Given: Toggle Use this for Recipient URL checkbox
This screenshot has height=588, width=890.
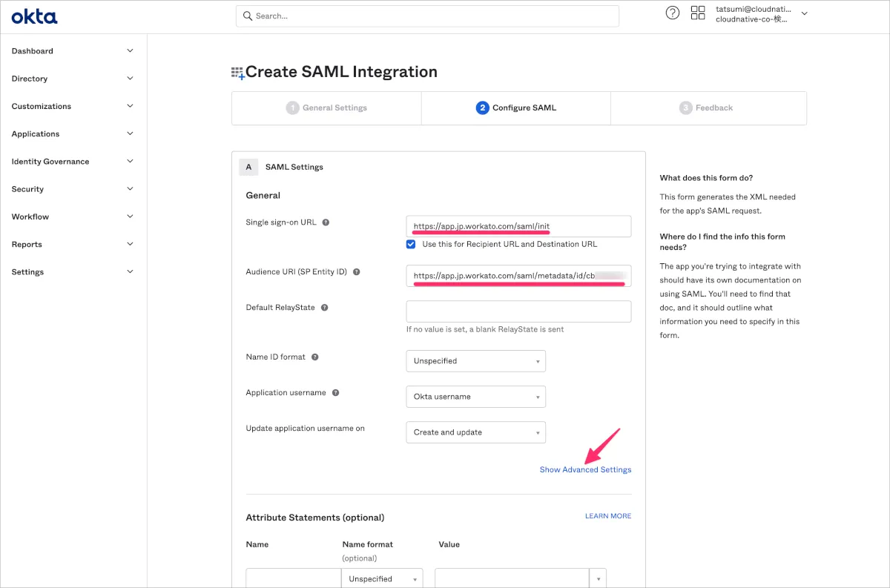Looking at the screenshot, I should (x=411, y=244).
